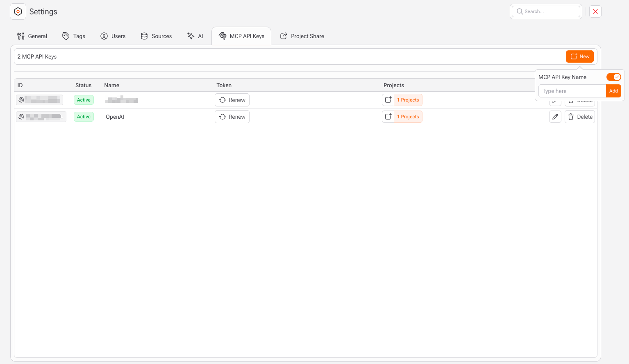
Task: Go to the Users tab
Action: coord(113,36)
